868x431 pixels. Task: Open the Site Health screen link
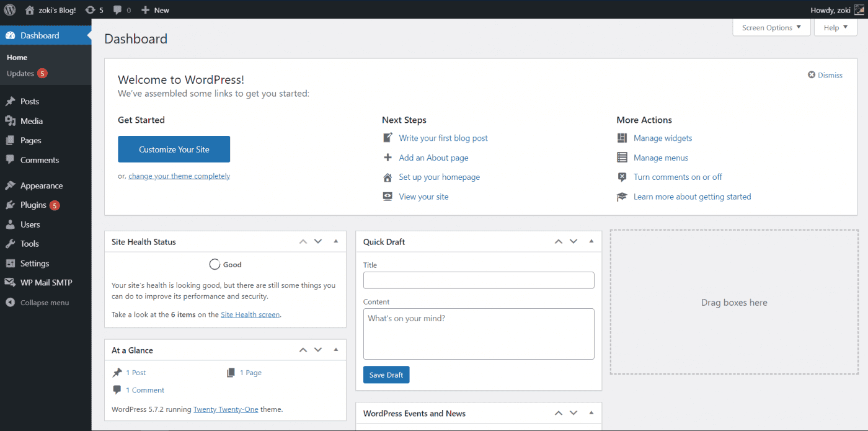(250, 314)
